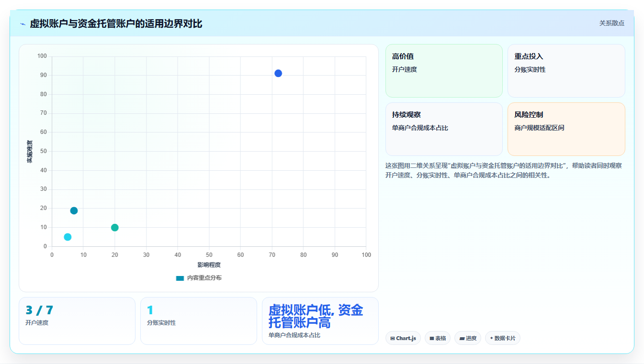644x364 pixels.
Task: Open the 风险控制 quadrant card
Action: 566,129
